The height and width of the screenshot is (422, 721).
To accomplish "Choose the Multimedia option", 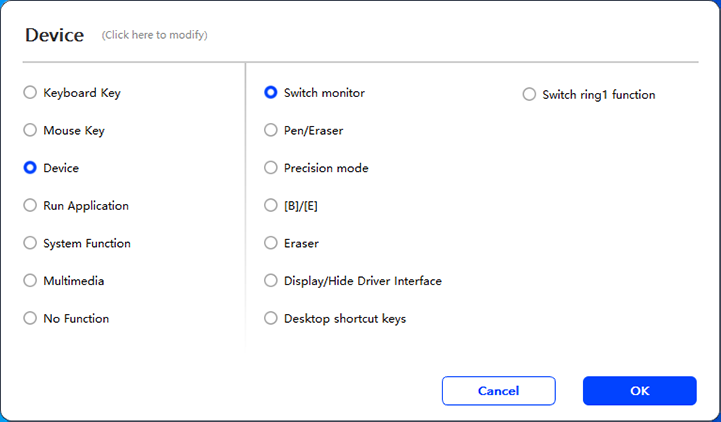I will pos(30,281).
